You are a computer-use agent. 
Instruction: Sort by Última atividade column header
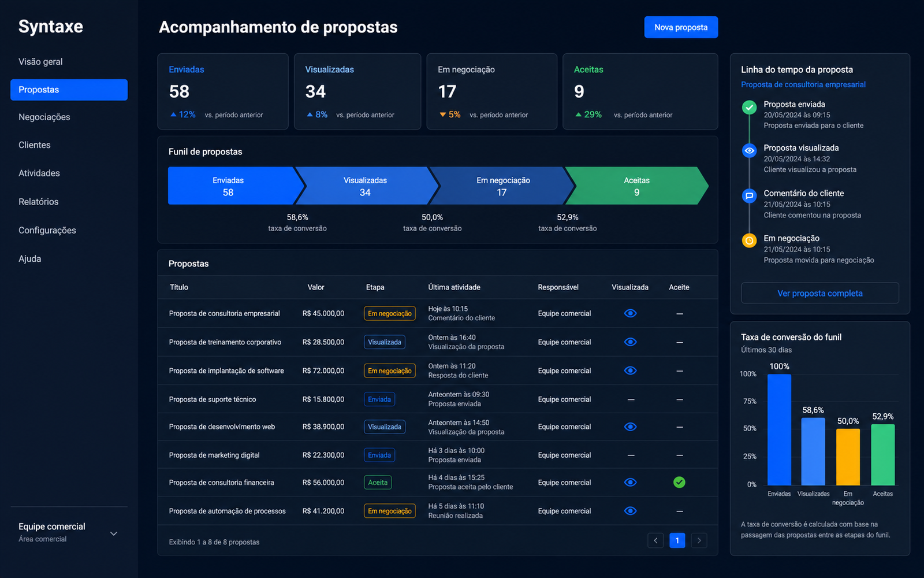point(454,287)
